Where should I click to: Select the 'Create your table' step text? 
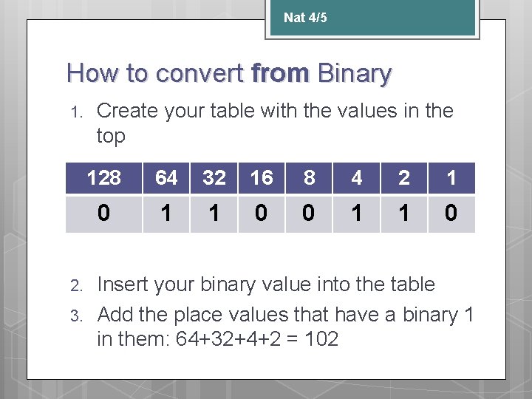[x=274, y=123]
